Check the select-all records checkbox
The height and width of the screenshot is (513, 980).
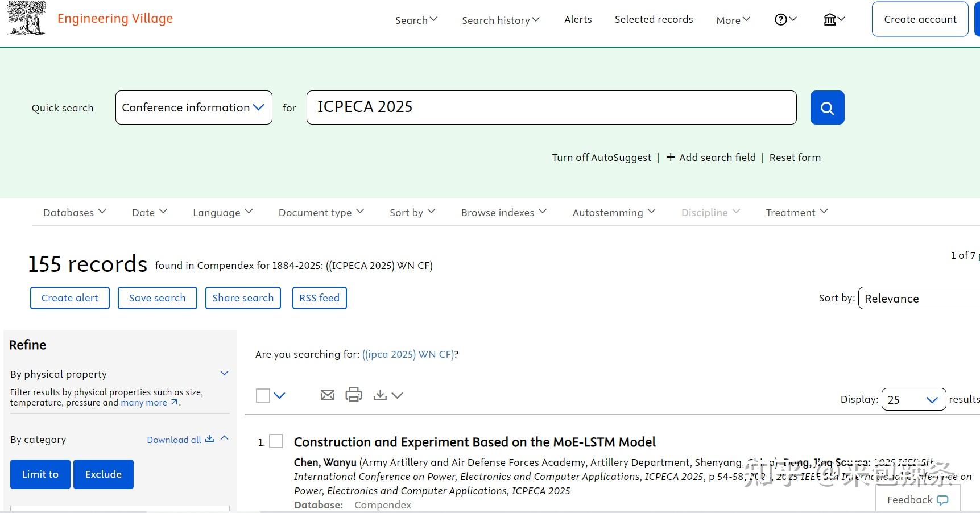[x=262, y=395]
